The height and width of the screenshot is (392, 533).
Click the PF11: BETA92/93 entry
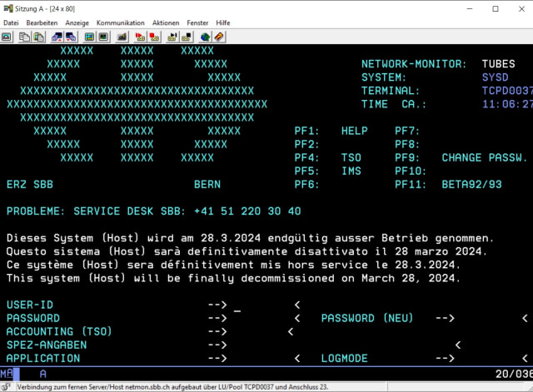[448, 185]
